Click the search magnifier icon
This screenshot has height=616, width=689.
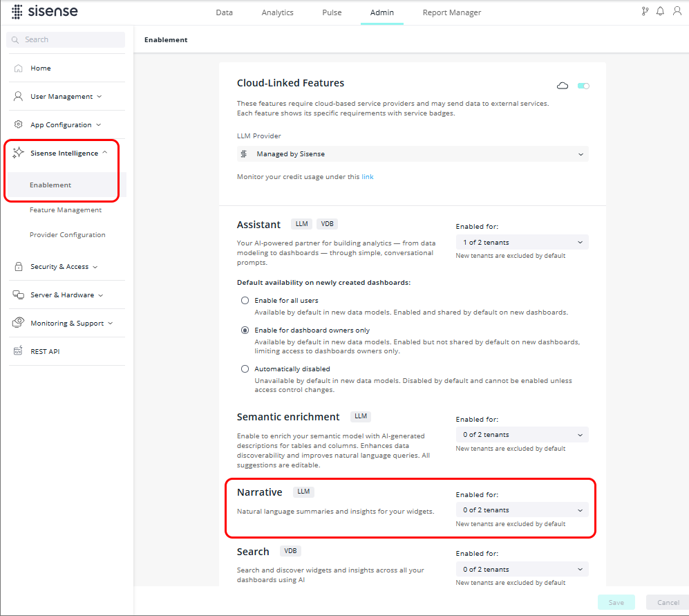[x=15, y=40]
